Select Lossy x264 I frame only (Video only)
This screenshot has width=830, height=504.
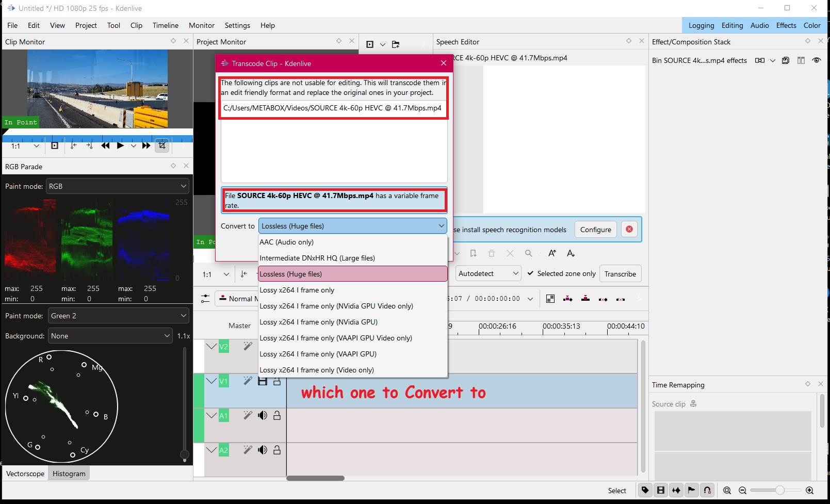pos(352,370)
